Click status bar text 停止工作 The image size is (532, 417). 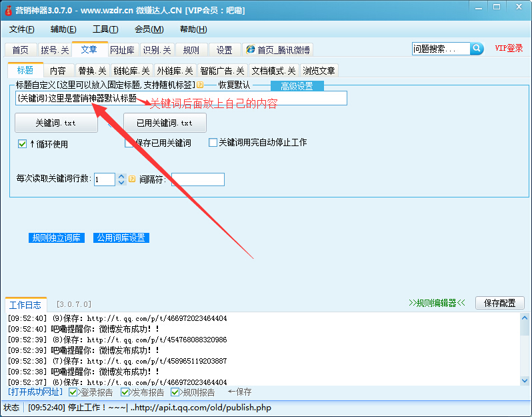pos(87,408)
